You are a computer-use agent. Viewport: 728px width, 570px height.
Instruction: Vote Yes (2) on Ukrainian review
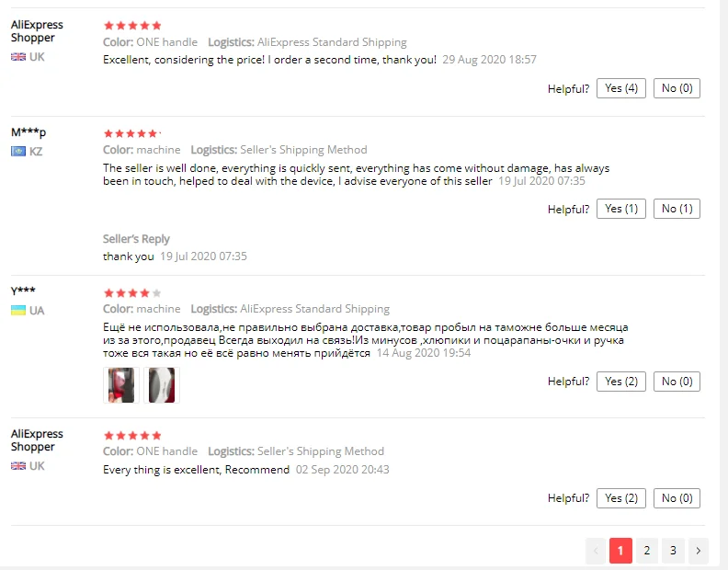click(621, 382)
